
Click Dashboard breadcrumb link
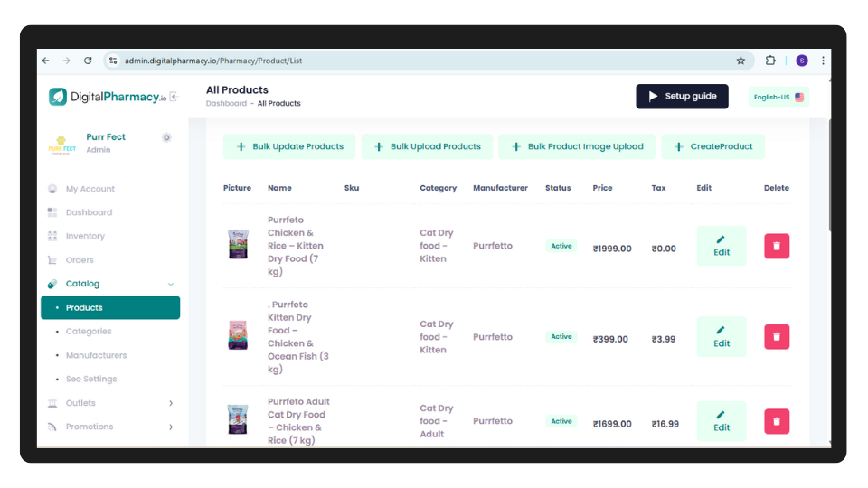click(x=226, y=103)
